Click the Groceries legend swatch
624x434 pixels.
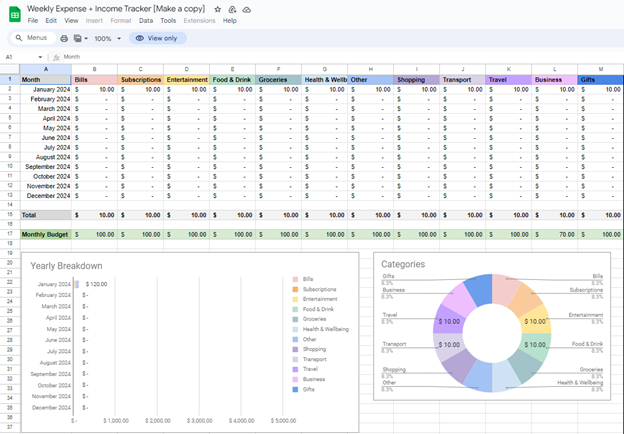pyautogui.click(x=295, y=319)
